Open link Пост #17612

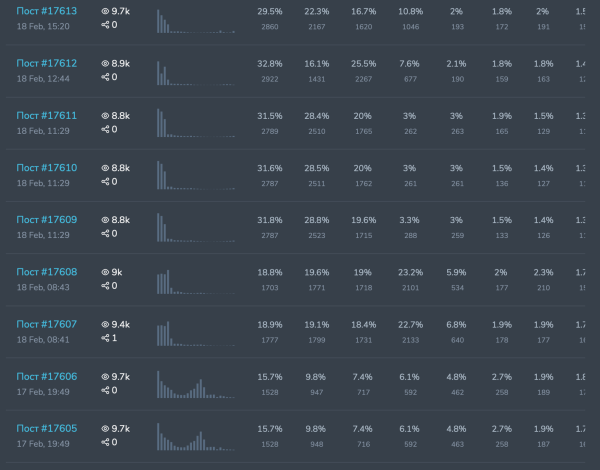(46, 63)
